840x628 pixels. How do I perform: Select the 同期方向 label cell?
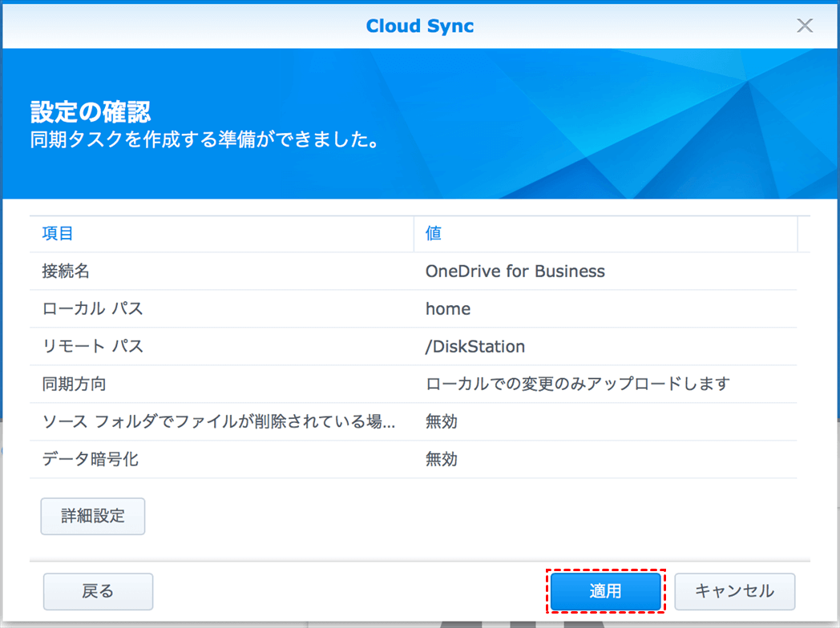[74, 384]
